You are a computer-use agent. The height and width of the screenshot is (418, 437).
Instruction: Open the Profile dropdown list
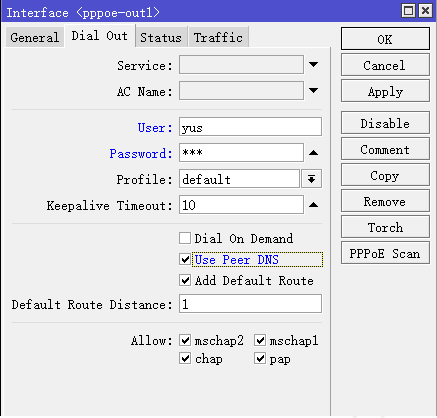point(311,179)
